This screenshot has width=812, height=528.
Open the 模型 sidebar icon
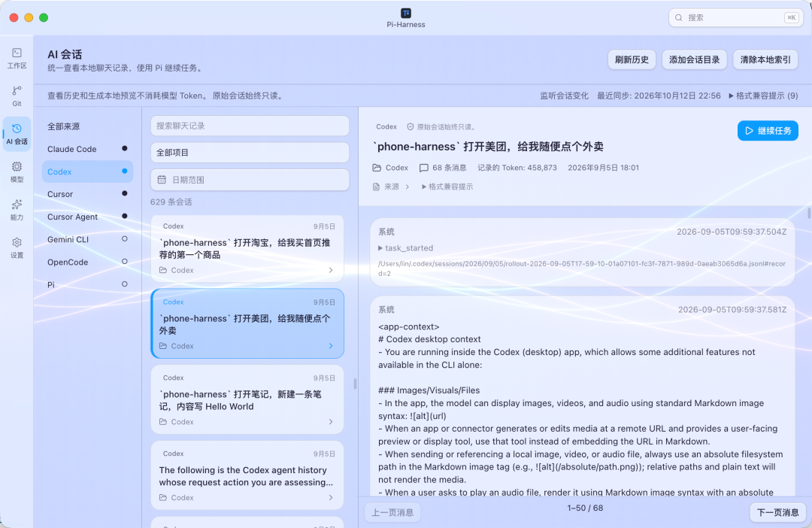coord(17,172)
